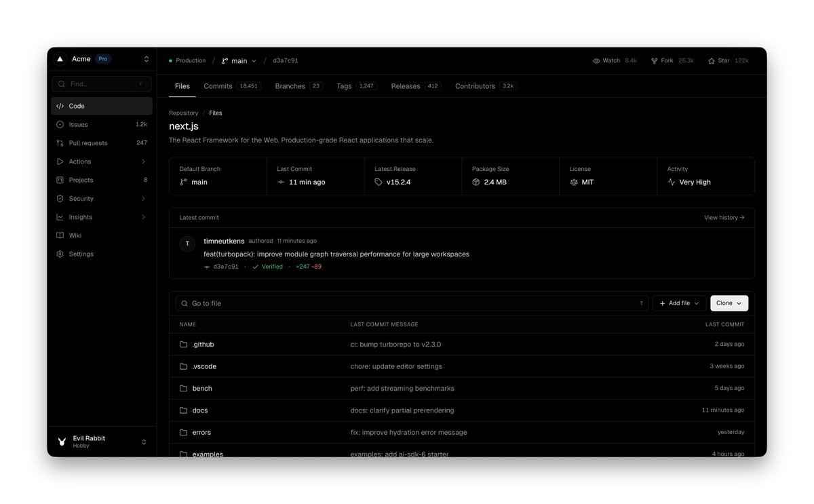Click the Projects sidebar icon

[x=60, y=180]
